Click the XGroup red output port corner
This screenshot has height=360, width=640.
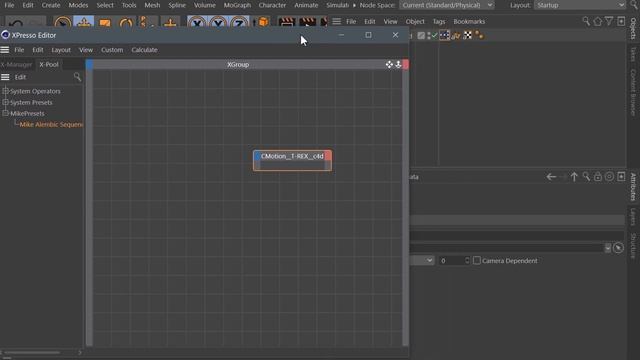click(x=405, y=64)
